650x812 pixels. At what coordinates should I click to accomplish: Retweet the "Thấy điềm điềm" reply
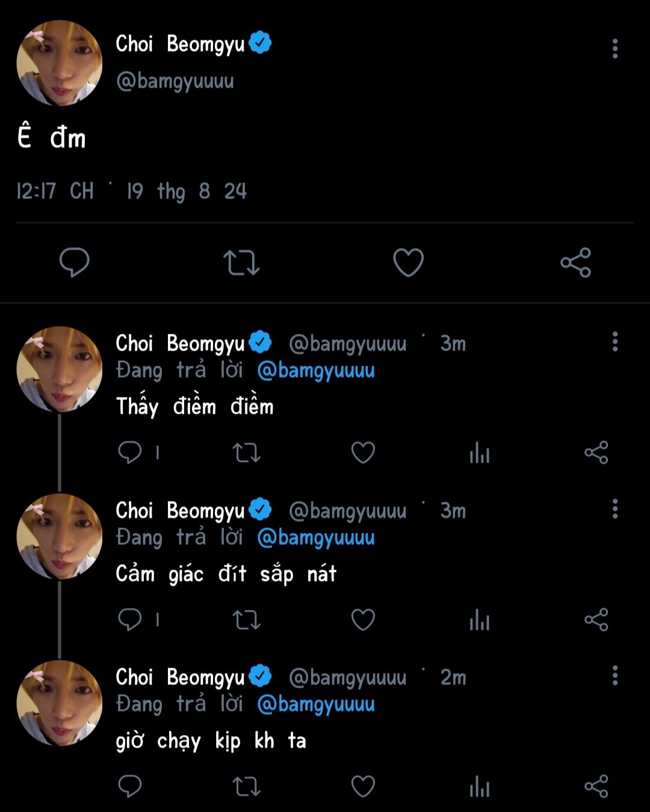click(246, 452)
